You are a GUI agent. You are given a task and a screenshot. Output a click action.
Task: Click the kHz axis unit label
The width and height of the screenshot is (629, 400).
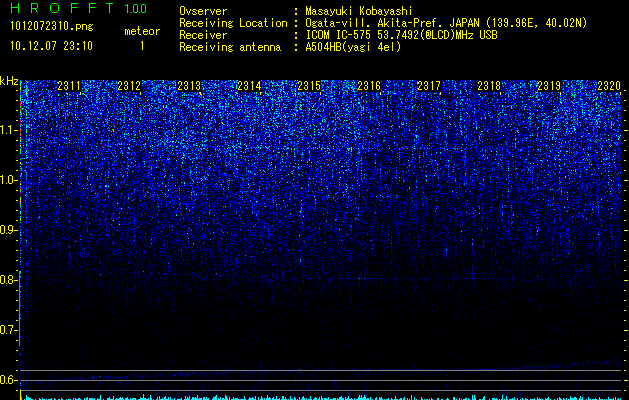coord(9,81)
